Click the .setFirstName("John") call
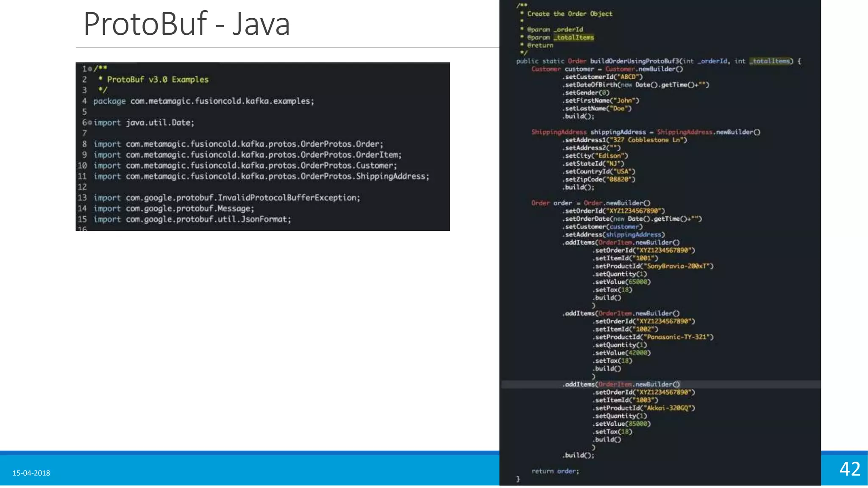 tap(601, 100)
